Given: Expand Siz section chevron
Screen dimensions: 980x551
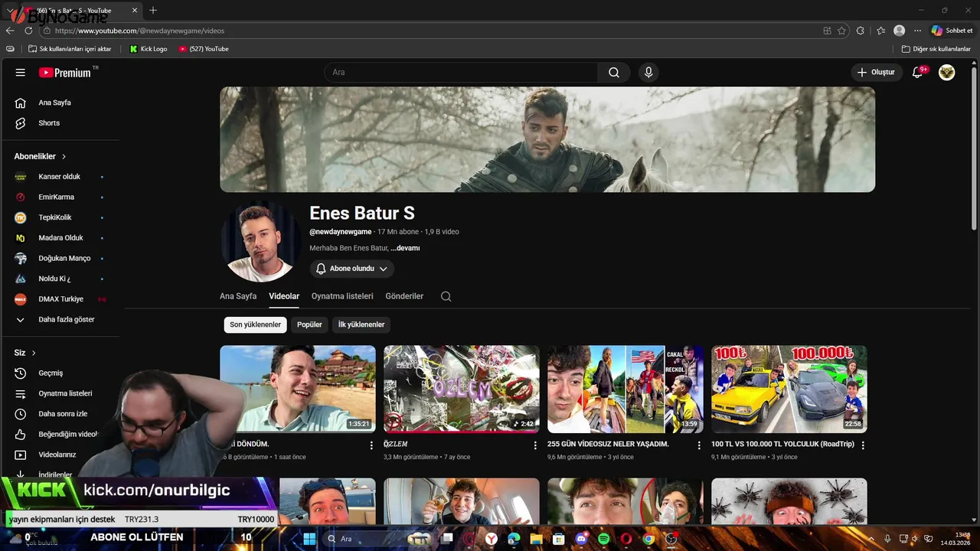Looking at the screenshot, I should [x=34, y=353].
